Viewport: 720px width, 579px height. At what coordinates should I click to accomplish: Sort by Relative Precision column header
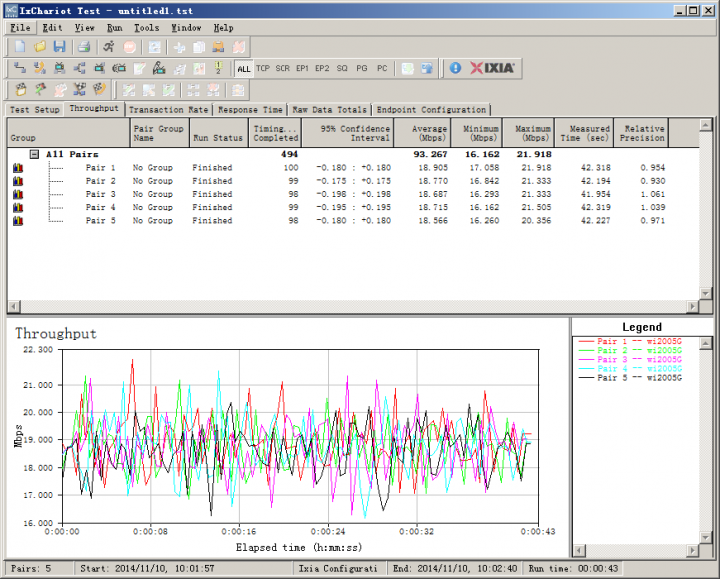(641, 133)
